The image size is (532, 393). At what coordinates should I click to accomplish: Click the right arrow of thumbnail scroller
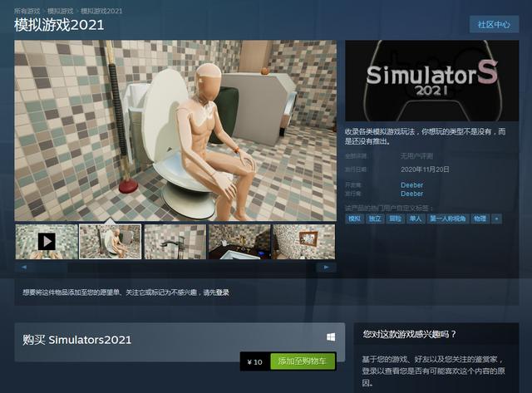point(326,268)
